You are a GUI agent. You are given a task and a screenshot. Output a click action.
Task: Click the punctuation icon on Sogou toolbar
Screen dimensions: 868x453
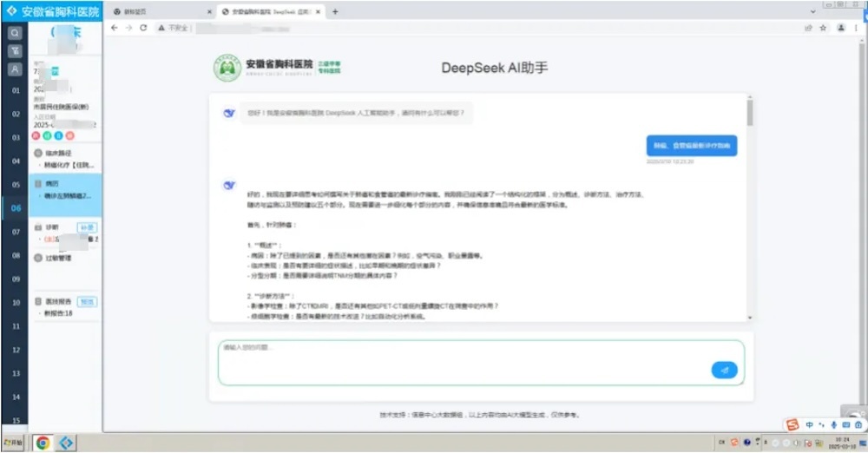click(x=821, y=424)
